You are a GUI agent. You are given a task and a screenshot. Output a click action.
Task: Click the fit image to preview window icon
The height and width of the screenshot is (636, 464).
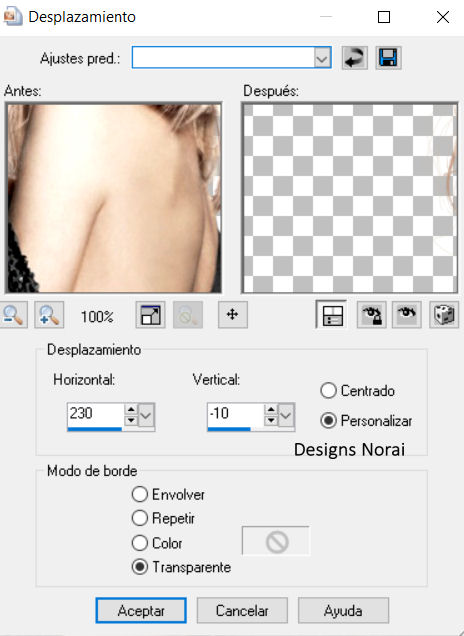coord(150,314)
